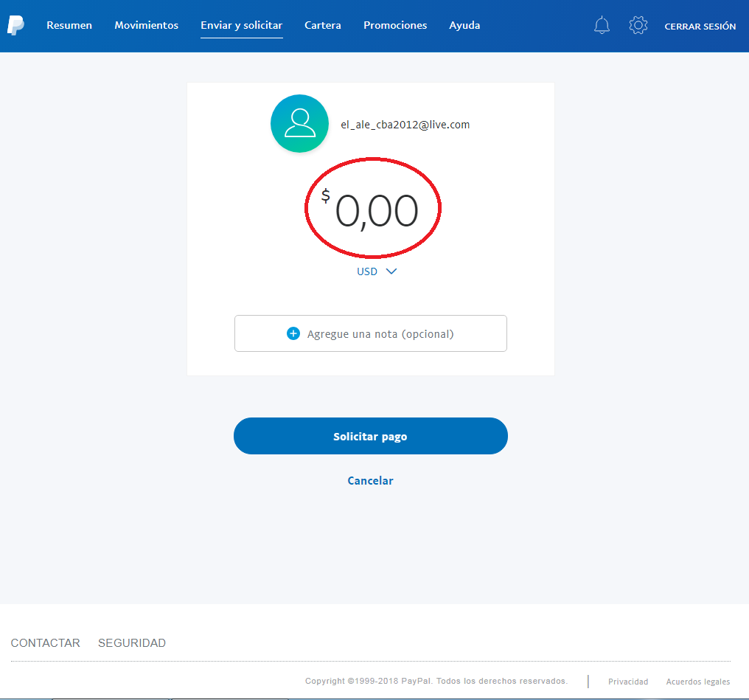Viewport: 749px width, 700px height.
Task: View Promociones page
Action: pyautogui.click(x=395, y=25)
